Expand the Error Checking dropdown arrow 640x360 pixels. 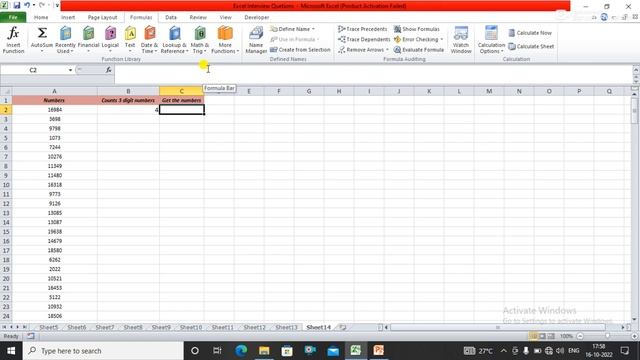pos(442,39)
